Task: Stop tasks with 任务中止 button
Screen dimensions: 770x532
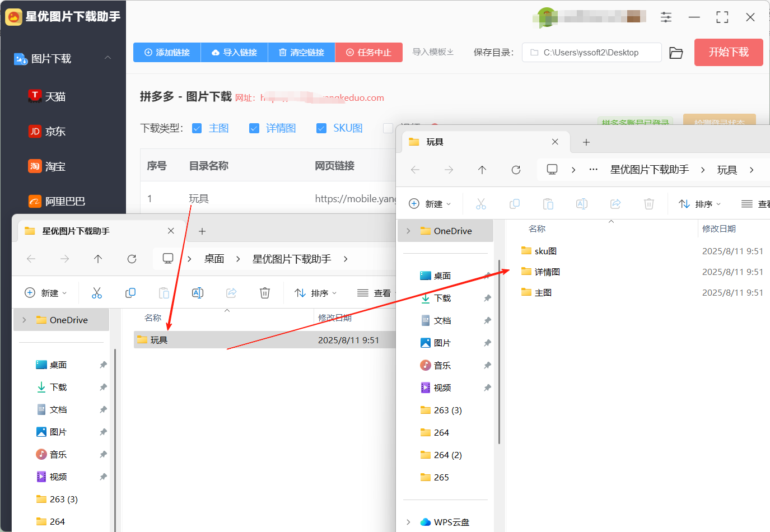Action: point(368,52)
